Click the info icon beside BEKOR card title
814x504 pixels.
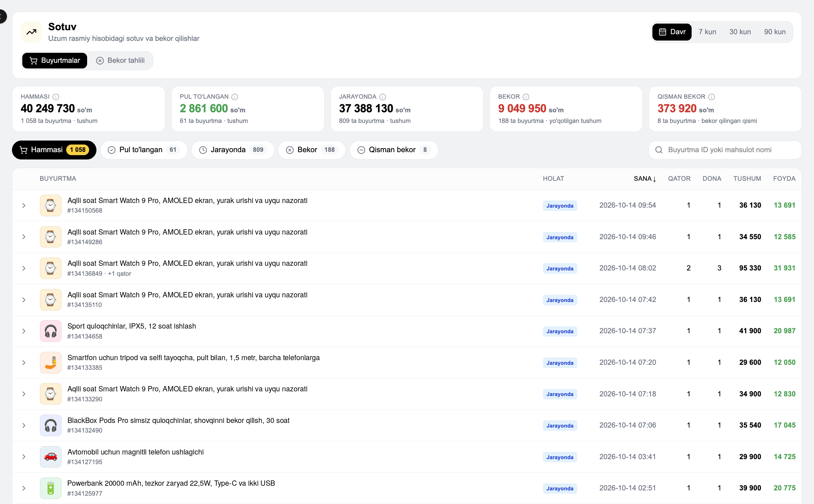tap(526, 97)
